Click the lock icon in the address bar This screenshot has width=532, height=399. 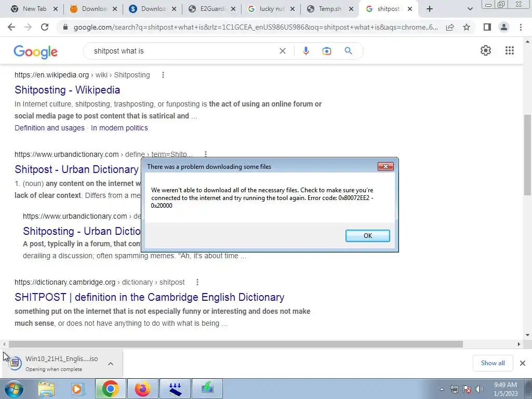(x=65, y=27)
